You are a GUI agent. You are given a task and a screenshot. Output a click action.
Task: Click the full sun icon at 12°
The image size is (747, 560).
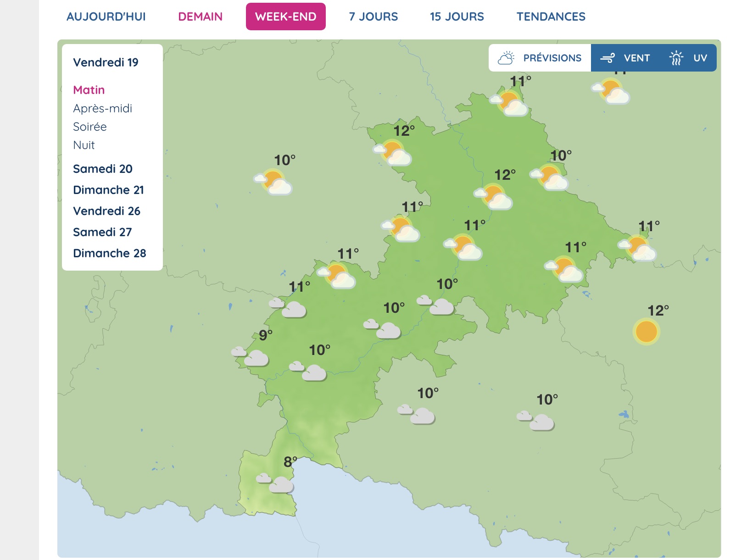coord(646,332)
